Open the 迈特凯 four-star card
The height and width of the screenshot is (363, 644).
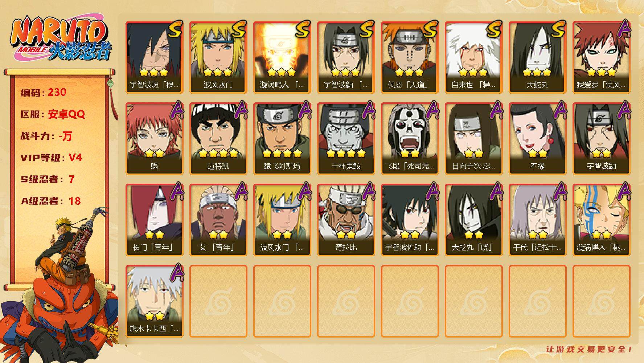tap(218, 138)
